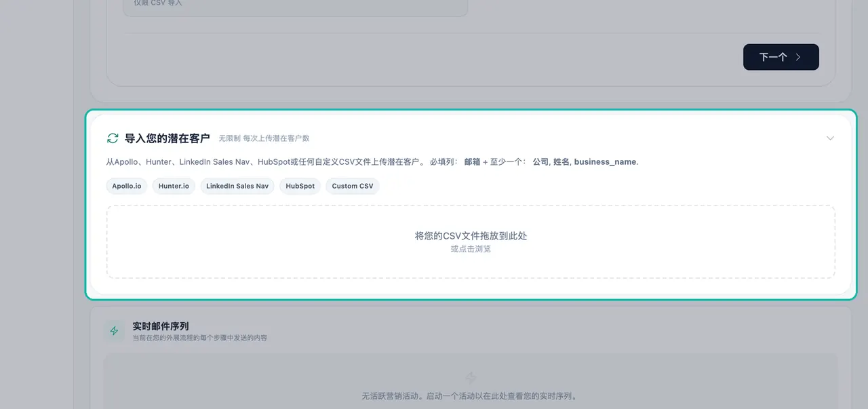
Task: Click 或点击浏览 to browse files
Action: [x=471, y=249]
